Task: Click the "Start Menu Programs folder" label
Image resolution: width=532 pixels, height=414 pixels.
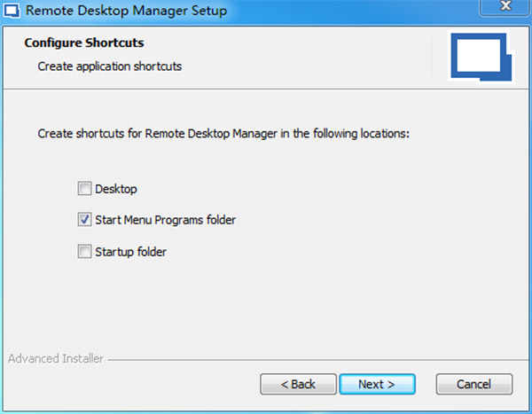Action: pyautogui.click(x=165, y=220)
